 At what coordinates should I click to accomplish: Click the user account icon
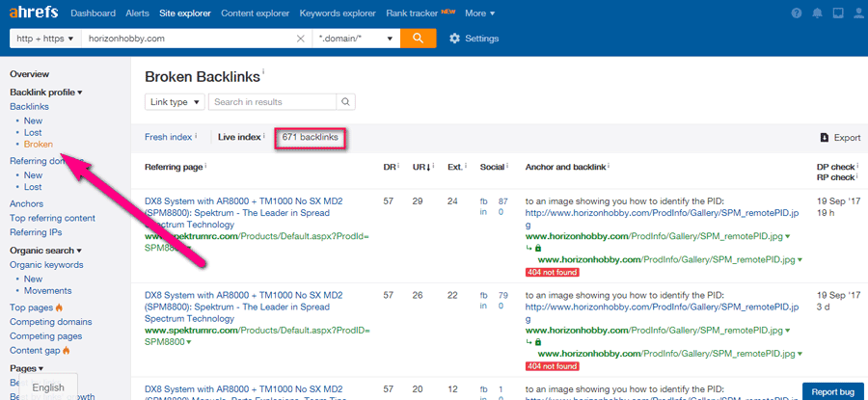pyautogui.click(x=858, y=13)
